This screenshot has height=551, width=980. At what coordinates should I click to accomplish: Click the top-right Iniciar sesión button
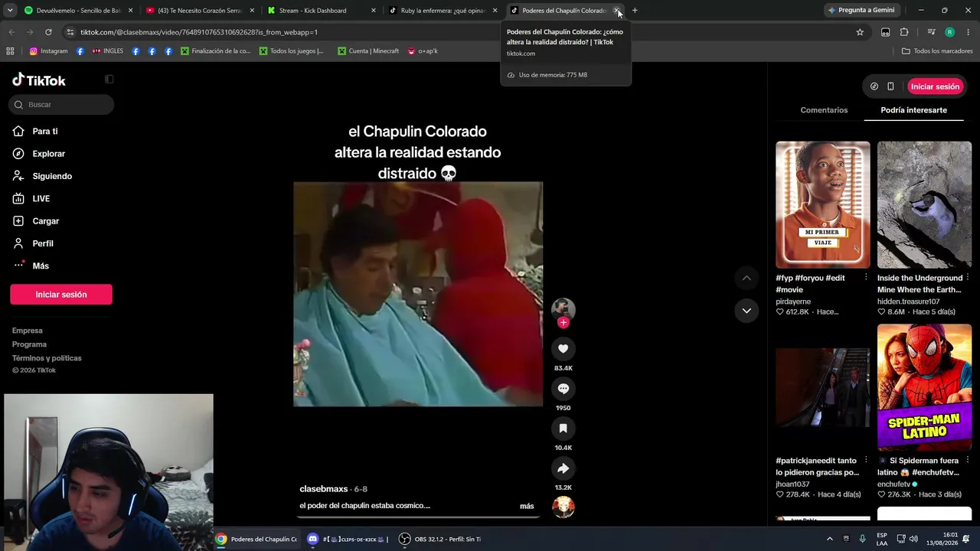click(x=935, y=86)
